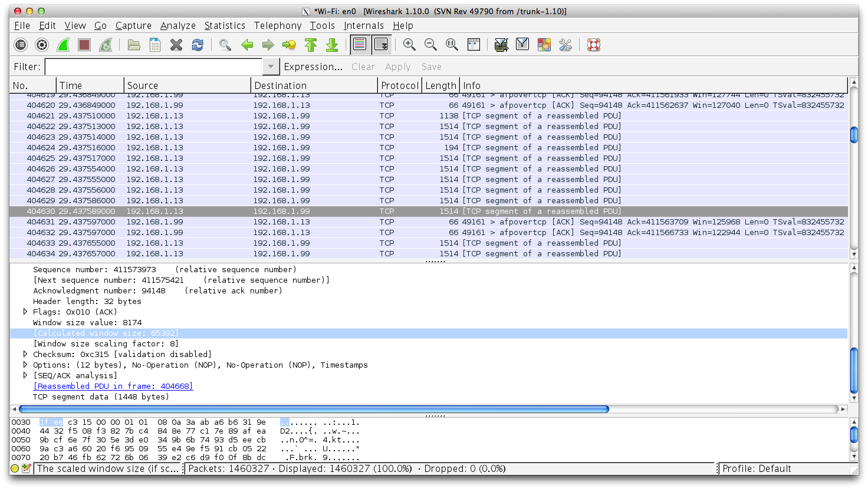Screen dimensions: 868x489
Task: Follow Reassembled PDU in frame: 404668 link
Action: tap(113, 386)
